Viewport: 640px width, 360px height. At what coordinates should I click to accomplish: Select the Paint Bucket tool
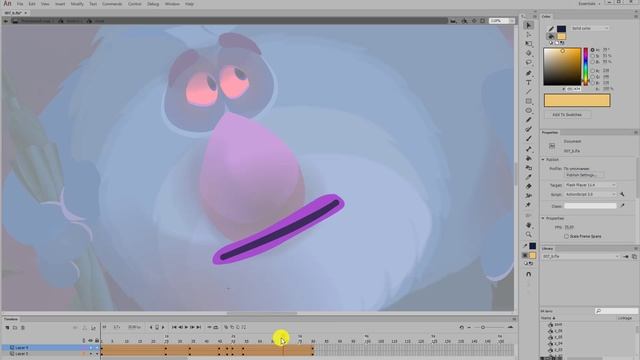pyautogui.click(x=529, y=158)
